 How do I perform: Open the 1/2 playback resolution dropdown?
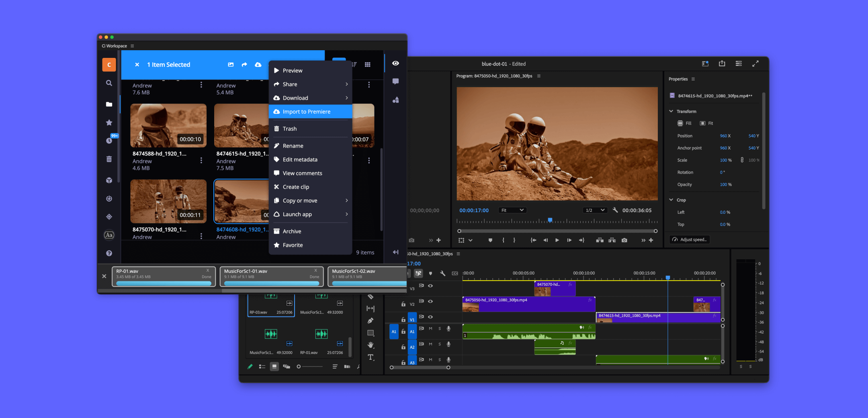595,210
